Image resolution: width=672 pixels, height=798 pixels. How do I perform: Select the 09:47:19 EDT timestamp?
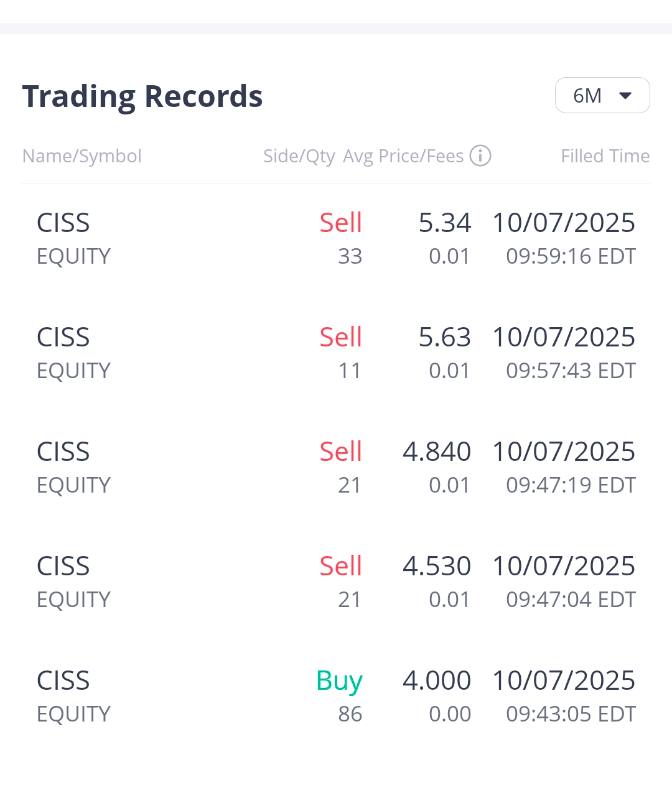pyautogui.click(x=571, y=485)
